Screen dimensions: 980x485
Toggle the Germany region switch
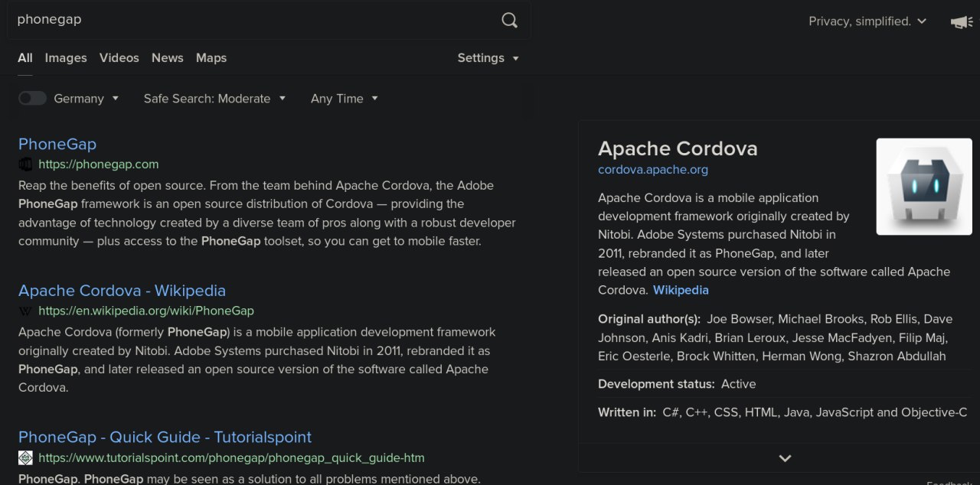pos(32,98)
